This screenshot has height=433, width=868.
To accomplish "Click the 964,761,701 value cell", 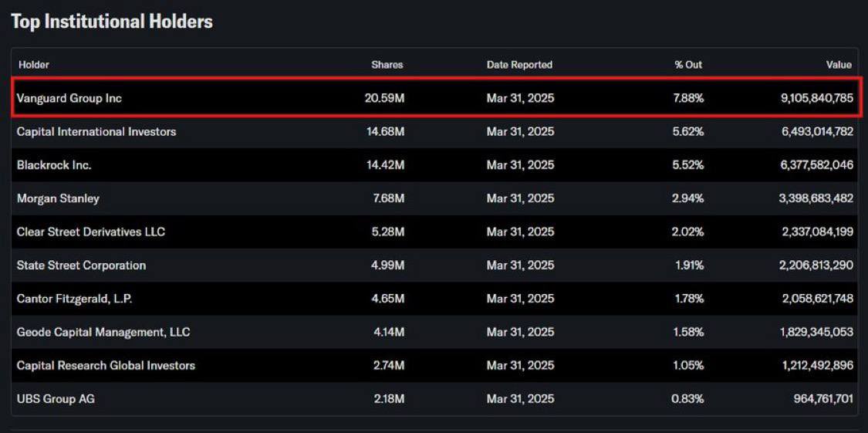I will [x=823, y=399].
